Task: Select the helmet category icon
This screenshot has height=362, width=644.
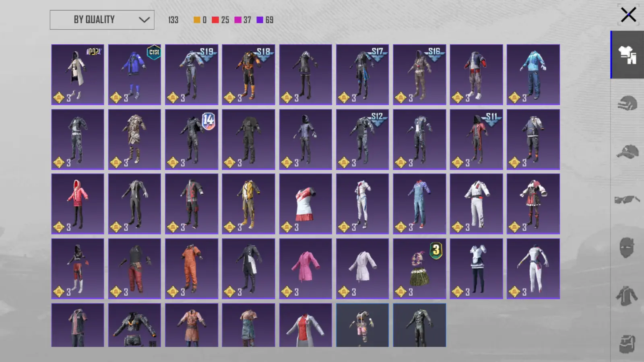Action: [627, 103]
